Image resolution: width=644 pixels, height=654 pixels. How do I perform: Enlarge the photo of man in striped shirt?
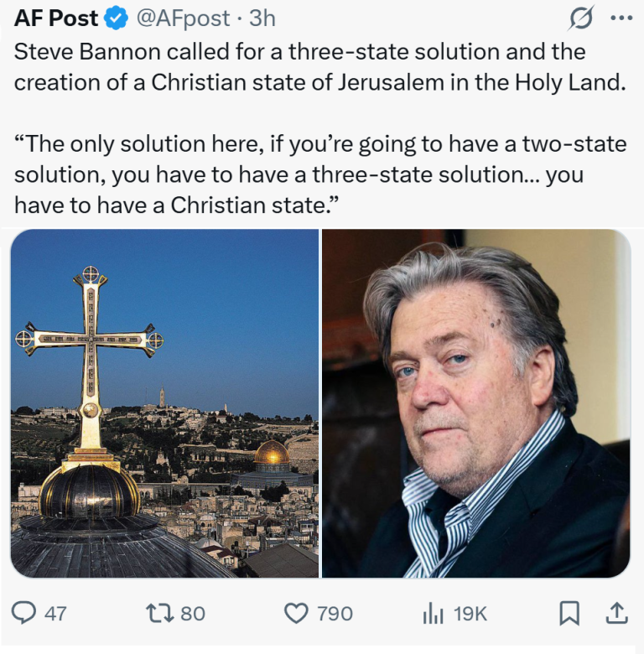pos(475,403)
